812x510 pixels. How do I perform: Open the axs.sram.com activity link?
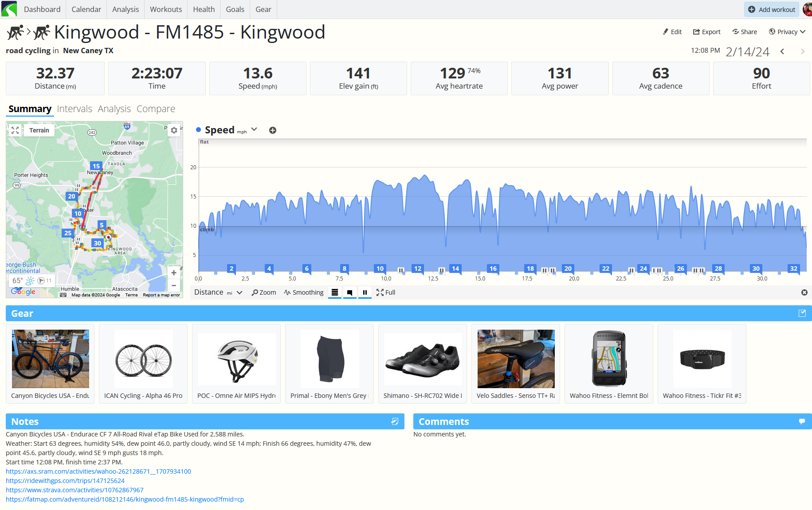click(98, 471)
